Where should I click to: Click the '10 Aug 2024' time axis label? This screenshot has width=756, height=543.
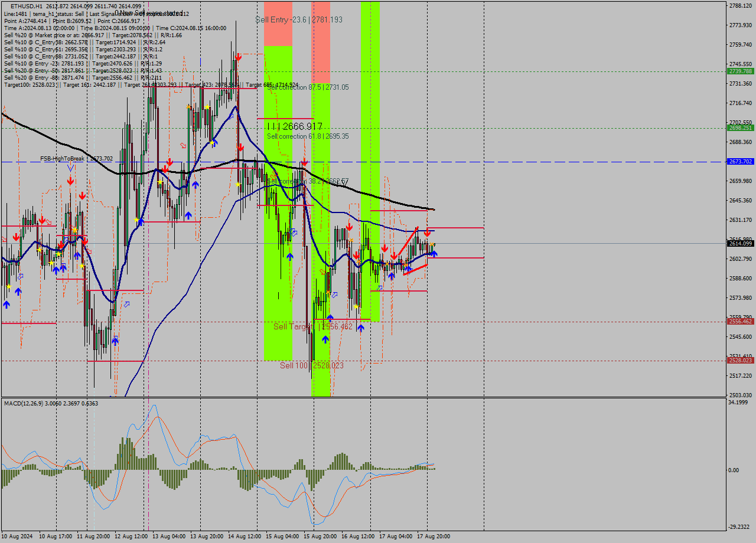[x=17, y=537]
